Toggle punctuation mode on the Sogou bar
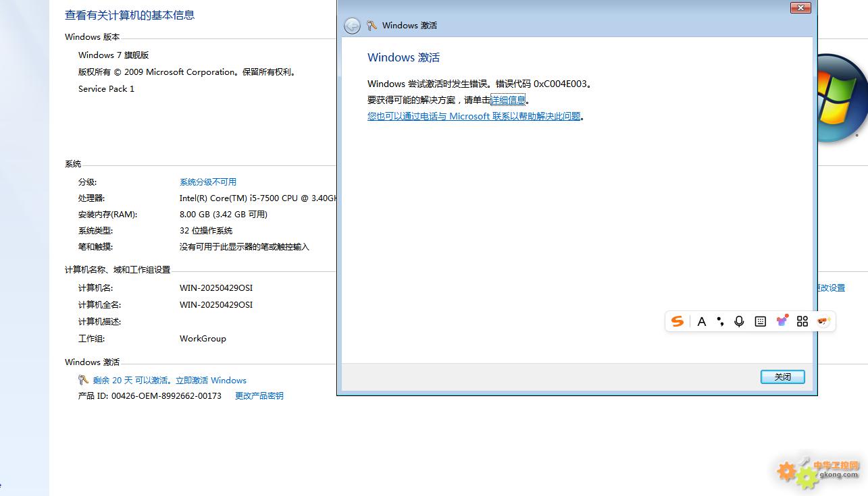This screenshot has width=868, height=496. 720,322
